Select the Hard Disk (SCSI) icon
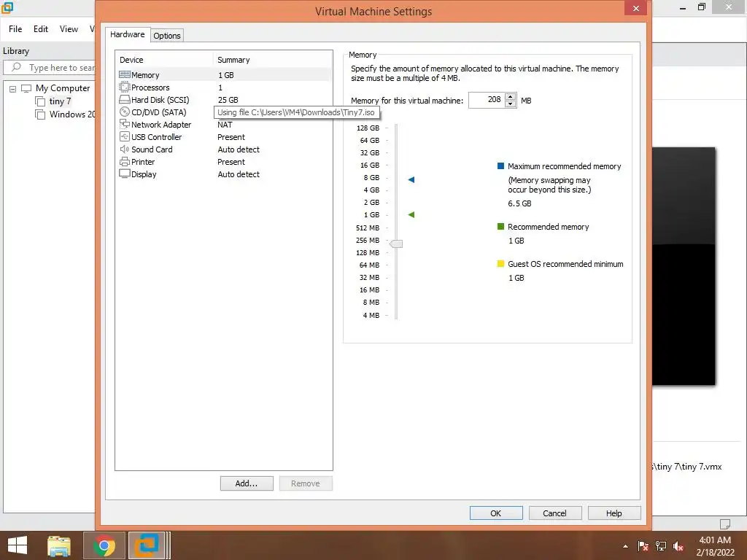Viewport: 747px width, 560px height. (x=124, y=99)
